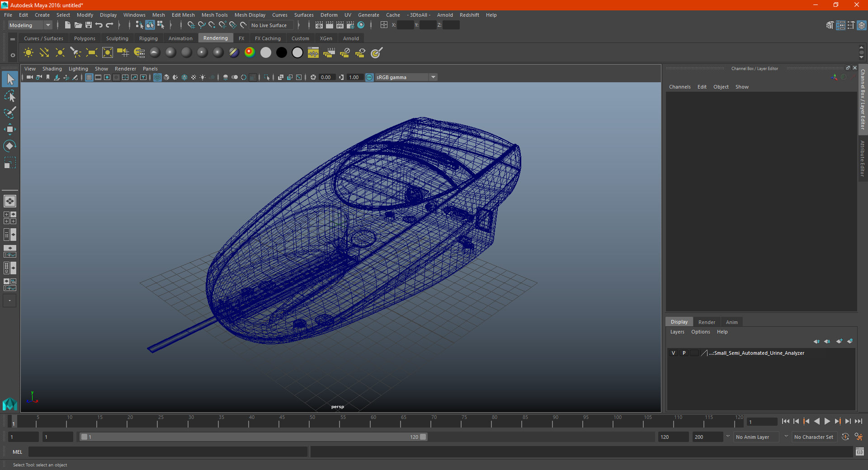Click the No Live Surface field

pos(271,25)
